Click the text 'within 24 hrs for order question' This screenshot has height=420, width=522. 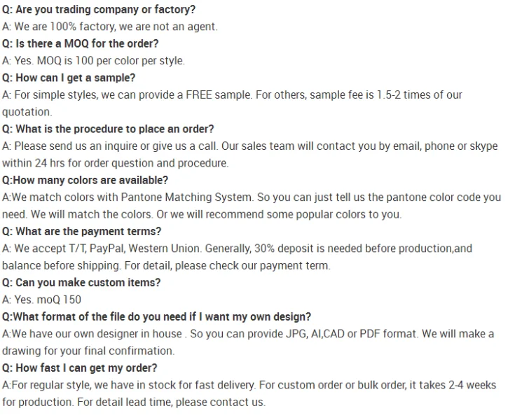(x=115, y=163)
